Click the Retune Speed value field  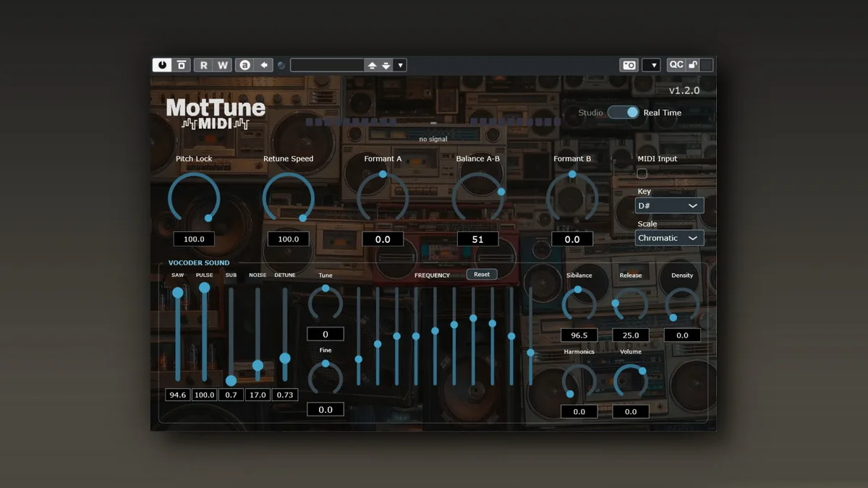[x=288, y=239]
